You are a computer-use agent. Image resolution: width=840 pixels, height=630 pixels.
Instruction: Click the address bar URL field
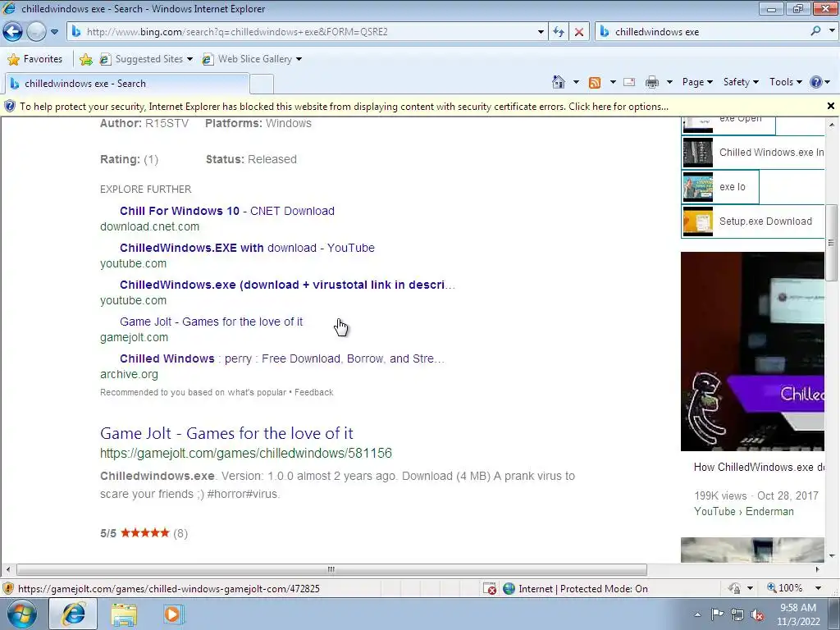303,32
